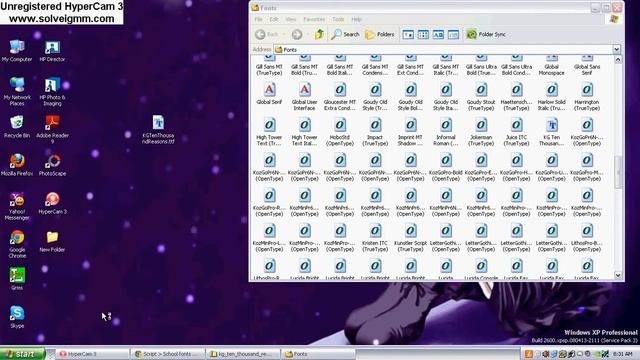640x360 pixels.
Task: Select the Impact (TrueType) font
Action: pos(375,132)
